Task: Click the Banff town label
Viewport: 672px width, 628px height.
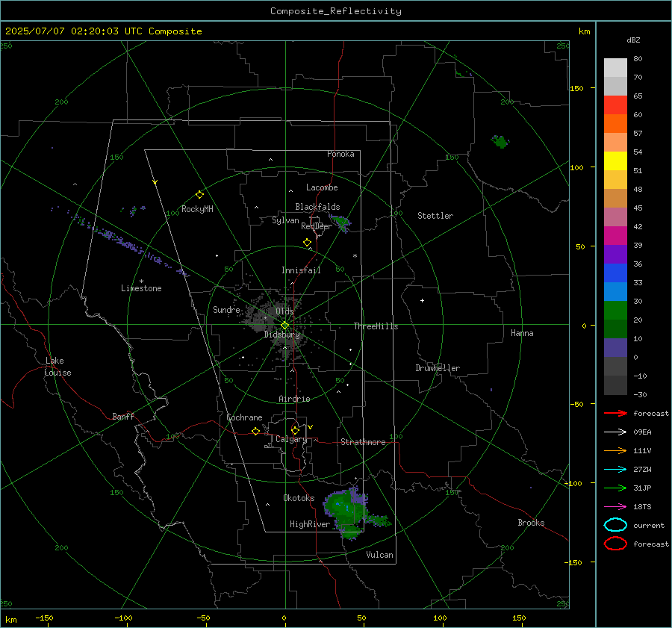Action: point(123,416)
